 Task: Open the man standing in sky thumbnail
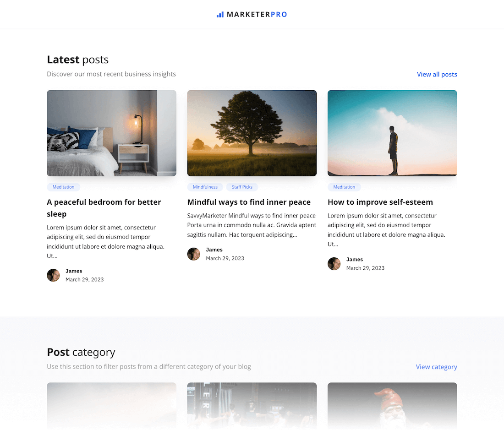pyautogui.click(x=392, y=133)
